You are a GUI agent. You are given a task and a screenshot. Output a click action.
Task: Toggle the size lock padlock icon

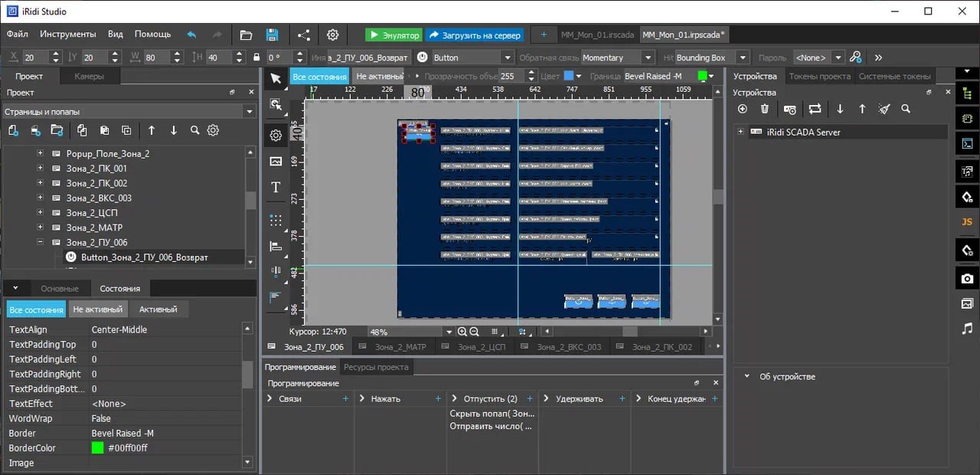point(256,57)
